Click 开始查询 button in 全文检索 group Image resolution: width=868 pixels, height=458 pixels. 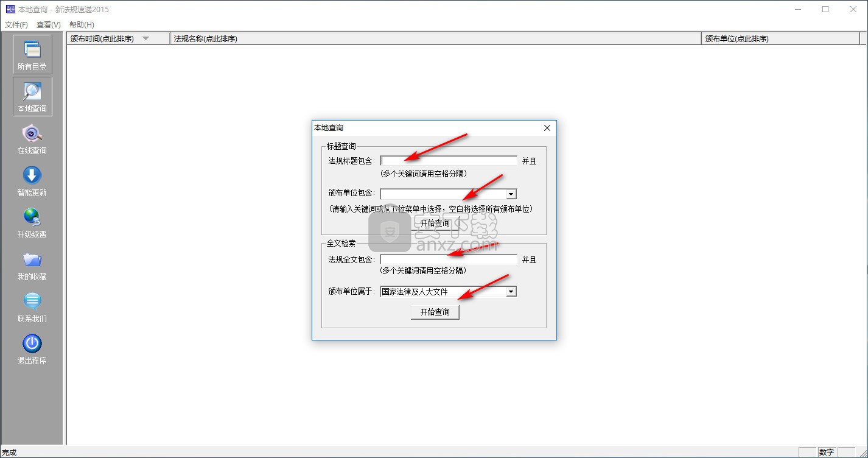(435, 312)
